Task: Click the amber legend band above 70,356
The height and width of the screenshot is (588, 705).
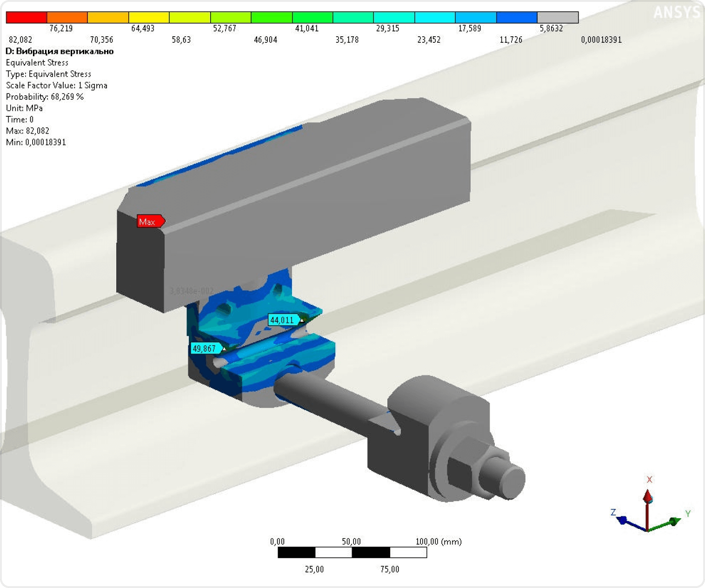Action: pyautogui.click(x=108, y=18)
